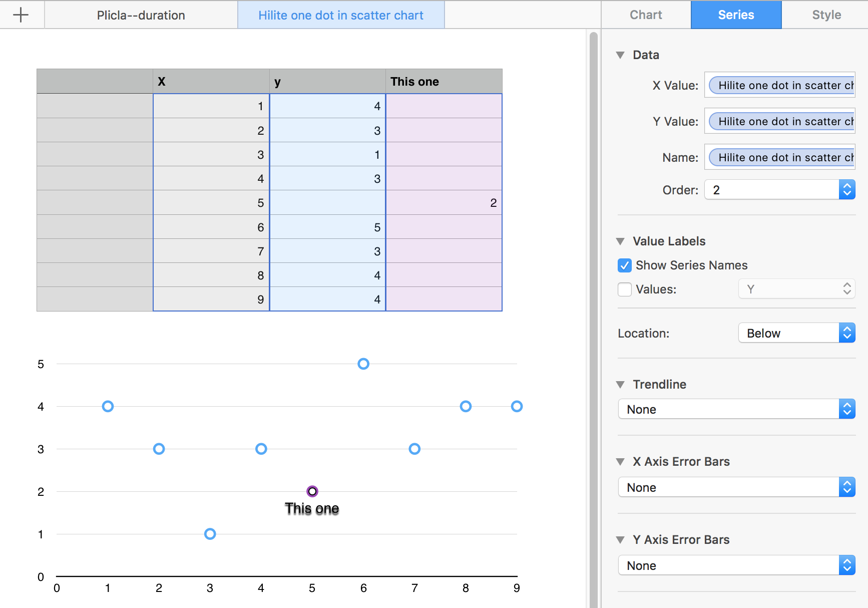868x608 pixels.
Task: Open the Trendline dropdown
Action: (x=736, y=409)
